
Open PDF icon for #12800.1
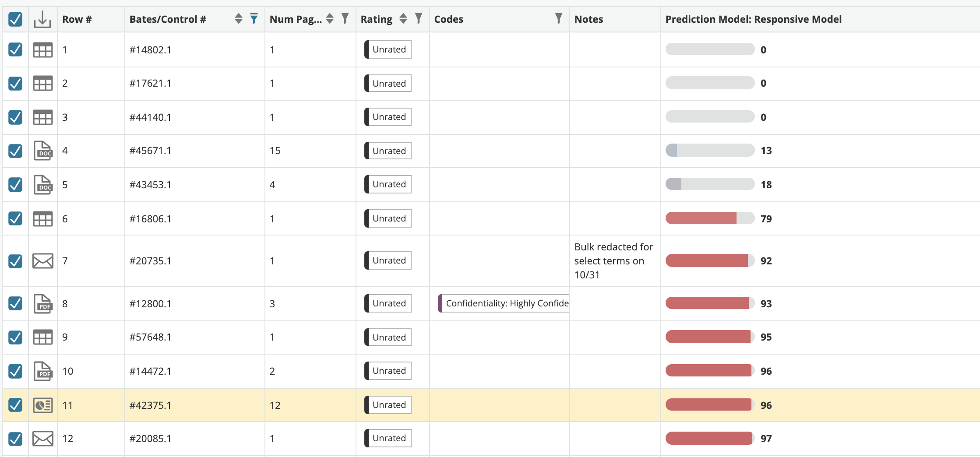43,304
